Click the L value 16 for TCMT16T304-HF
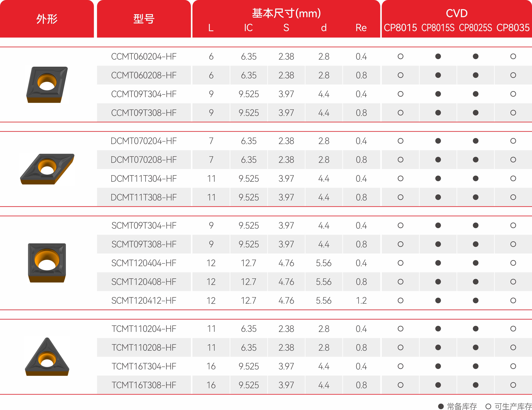 click(211, 366)
